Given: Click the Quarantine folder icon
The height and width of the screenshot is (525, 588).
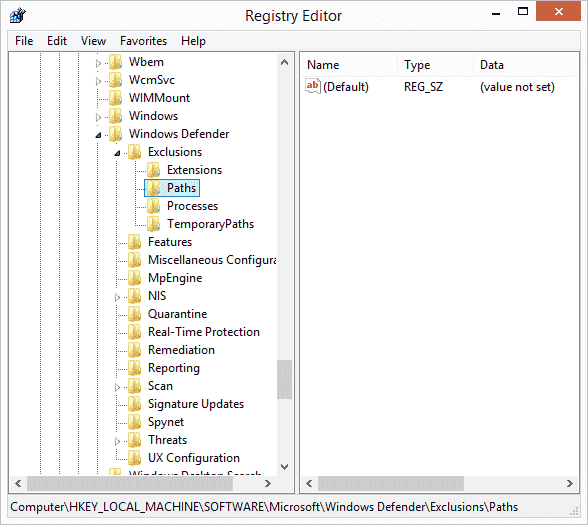Looking at the screenshot, I should [x=135, y=314].
